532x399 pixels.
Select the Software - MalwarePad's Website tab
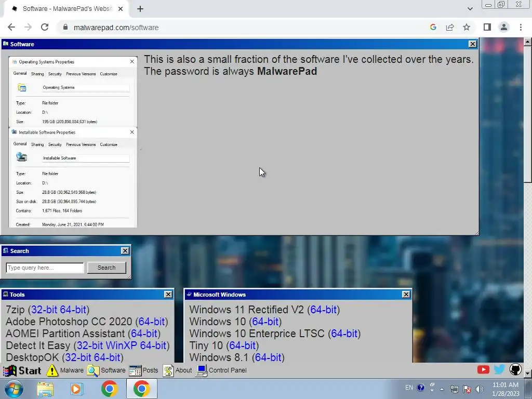[66, 9]
